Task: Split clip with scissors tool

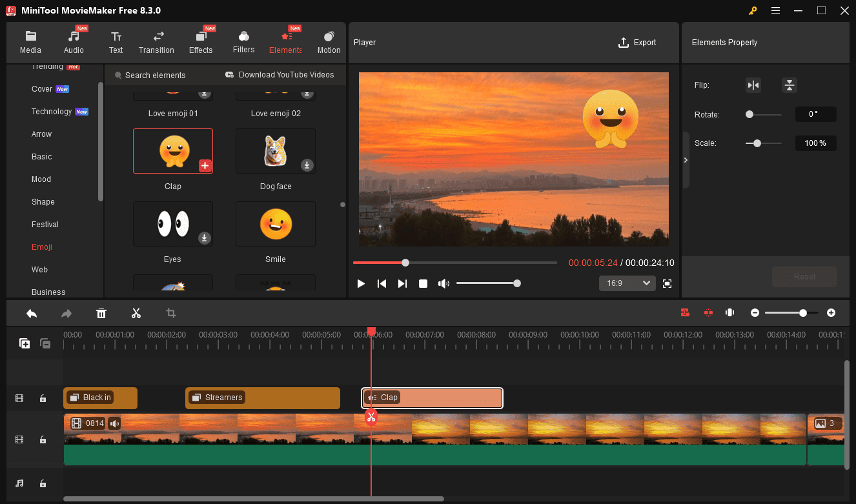Action: 136,313
